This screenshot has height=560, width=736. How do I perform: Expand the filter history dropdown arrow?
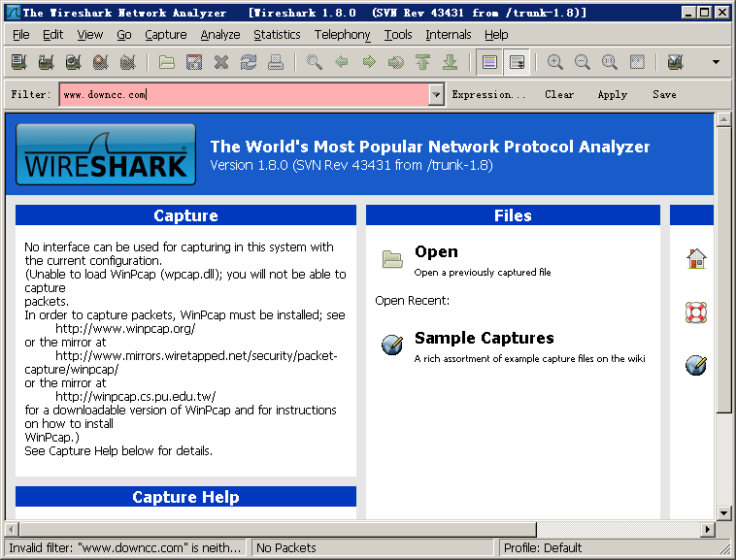[x=436, y=95]
